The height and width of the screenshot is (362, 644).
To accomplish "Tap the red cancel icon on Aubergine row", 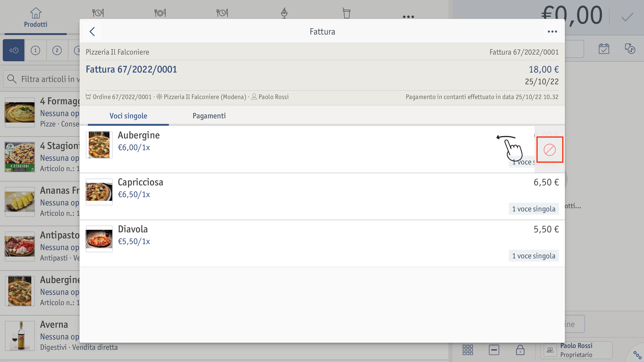I will [x=549, y=150].
